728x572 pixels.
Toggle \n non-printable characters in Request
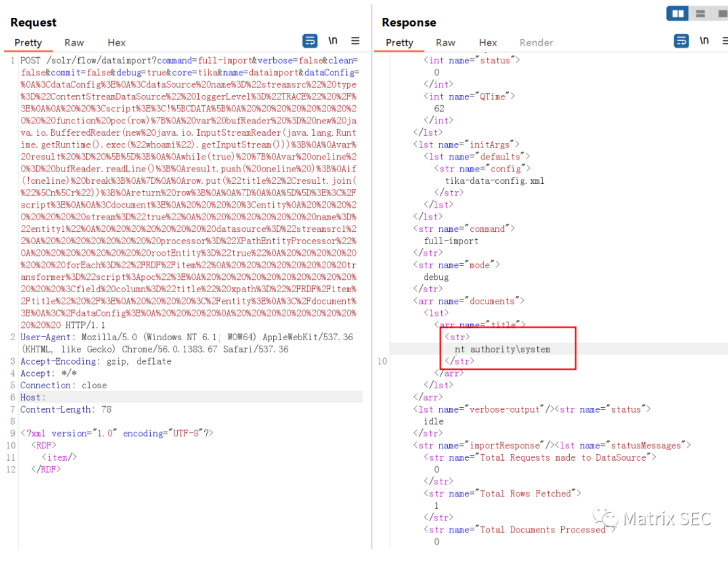pyautogui.click(x=333, y=41)
